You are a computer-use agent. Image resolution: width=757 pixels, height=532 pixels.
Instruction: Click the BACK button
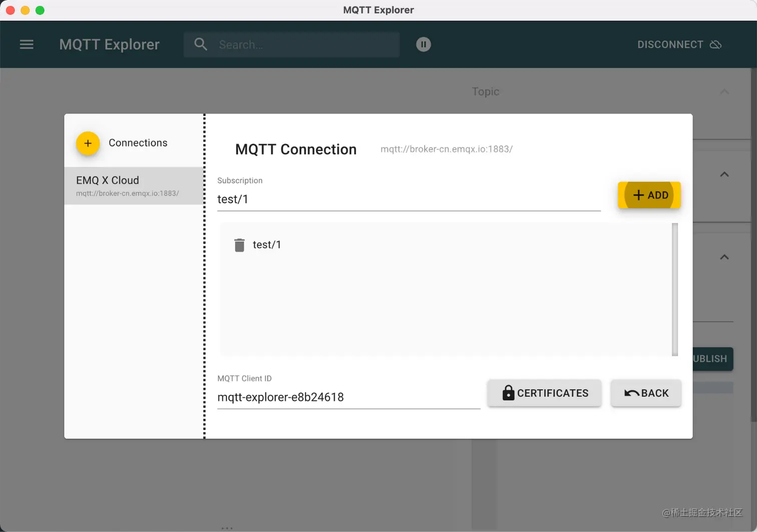tap(646, 393)
